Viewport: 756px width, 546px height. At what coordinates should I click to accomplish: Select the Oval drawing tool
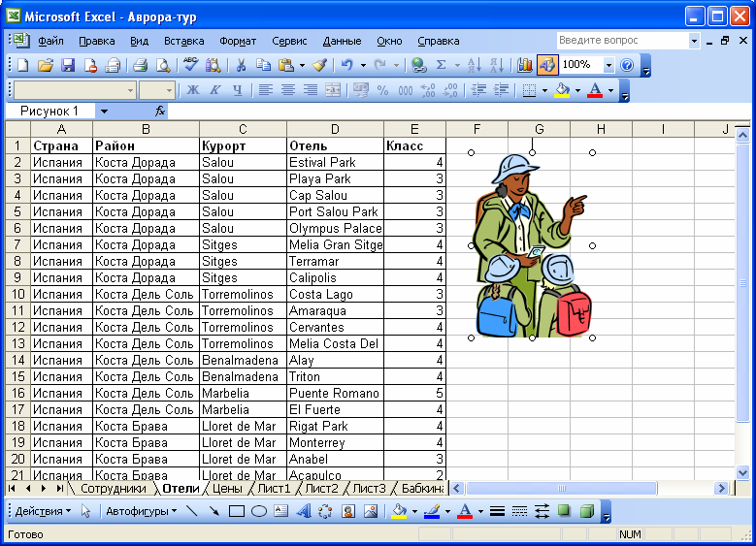coord(259,511)
